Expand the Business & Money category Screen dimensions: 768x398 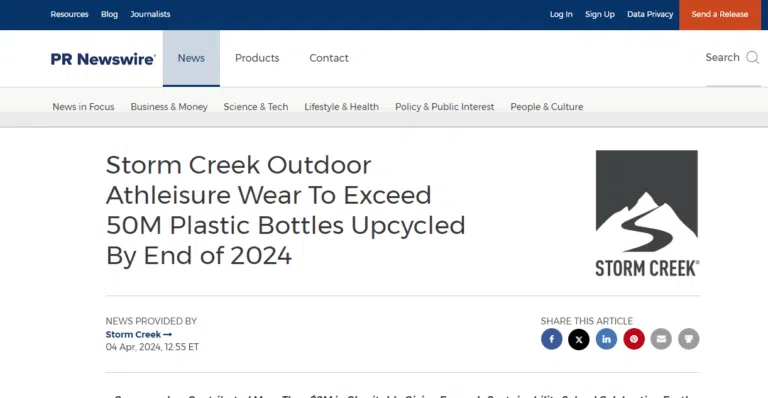point(169,107)
